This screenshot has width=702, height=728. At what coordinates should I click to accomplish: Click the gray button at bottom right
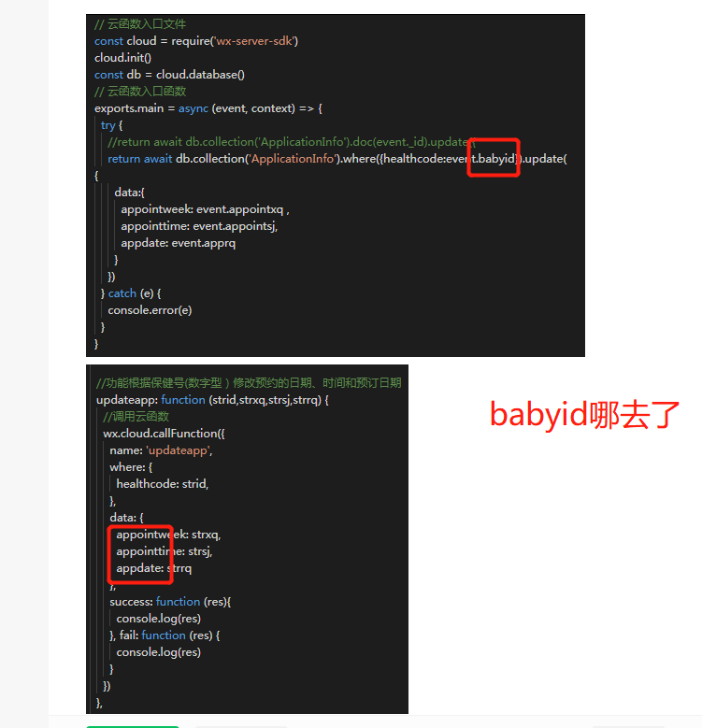point(629,727)
